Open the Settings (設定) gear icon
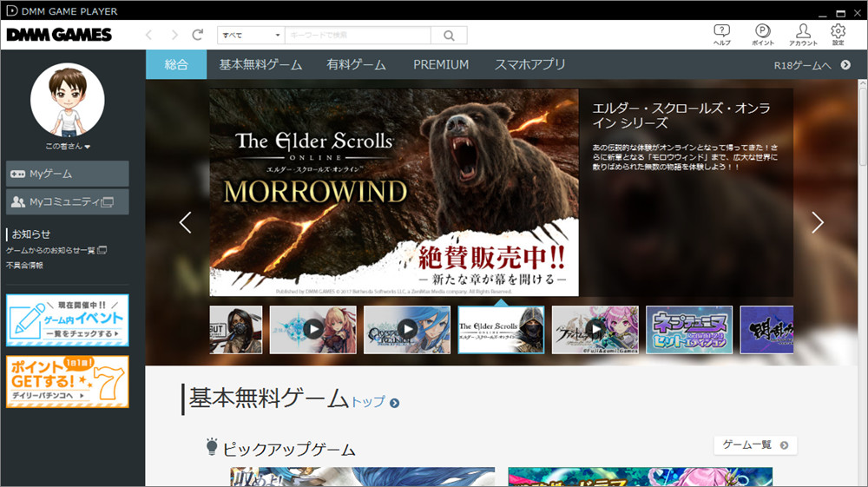 (838, 35)
